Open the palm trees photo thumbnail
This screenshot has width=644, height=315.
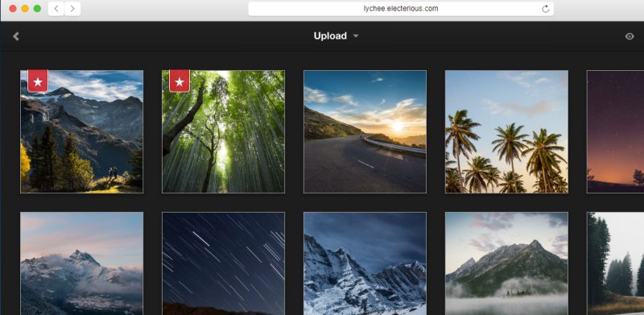pyautogui.click(x=507, y=131)
